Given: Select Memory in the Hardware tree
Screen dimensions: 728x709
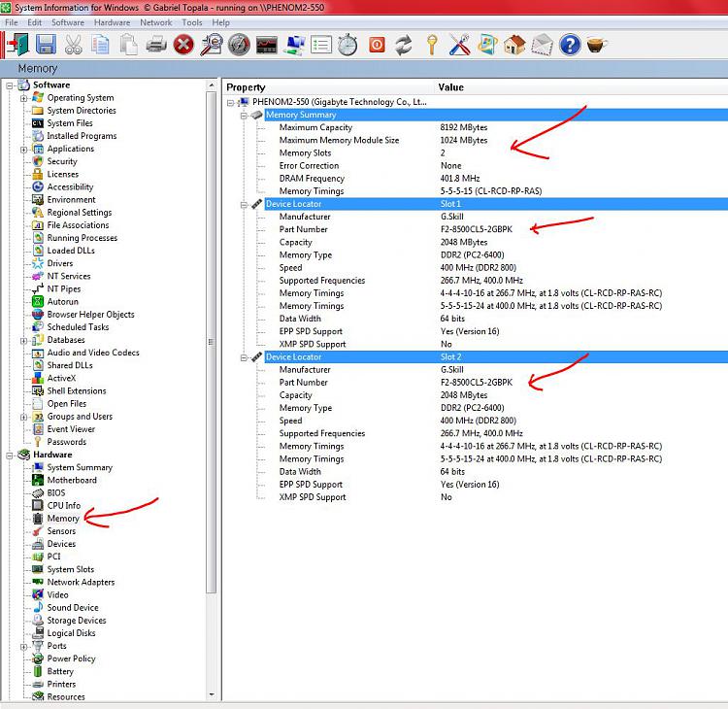Looking at the screenshot, I should pos(63,518).
